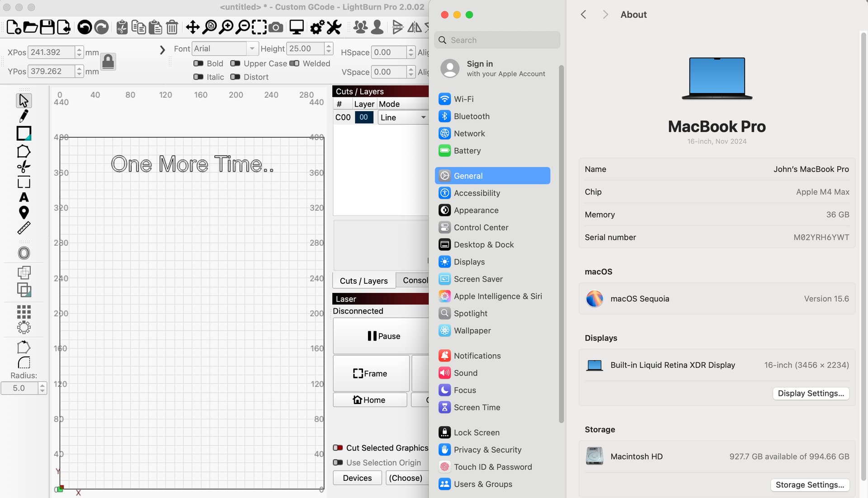The height and width of the screenshot is (498, 868).
Task: Click the Measure ruler tool
Action: pyautogui.click(x=24, y=228)
